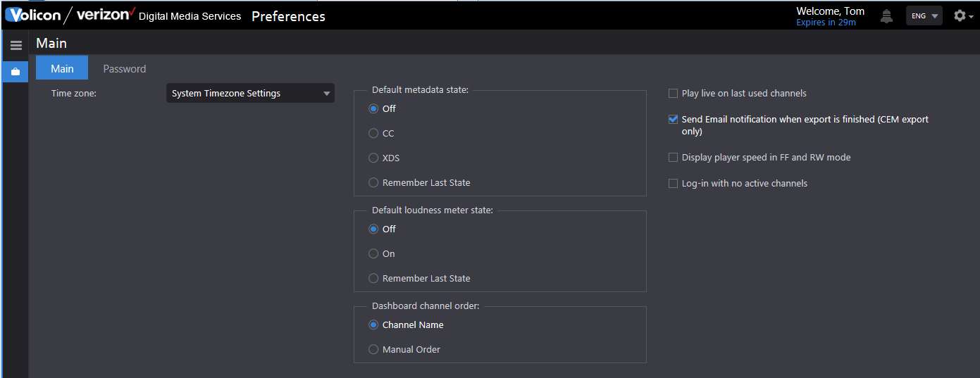Click the briefcase icon in the sidebar
Viewport: 980px width, 378px height.
(x=15, y=72)
